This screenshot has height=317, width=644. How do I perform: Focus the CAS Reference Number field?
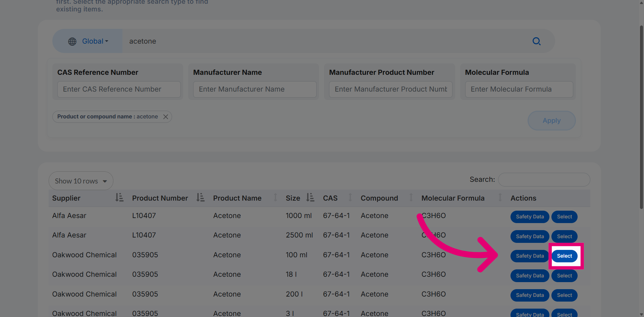119,89
